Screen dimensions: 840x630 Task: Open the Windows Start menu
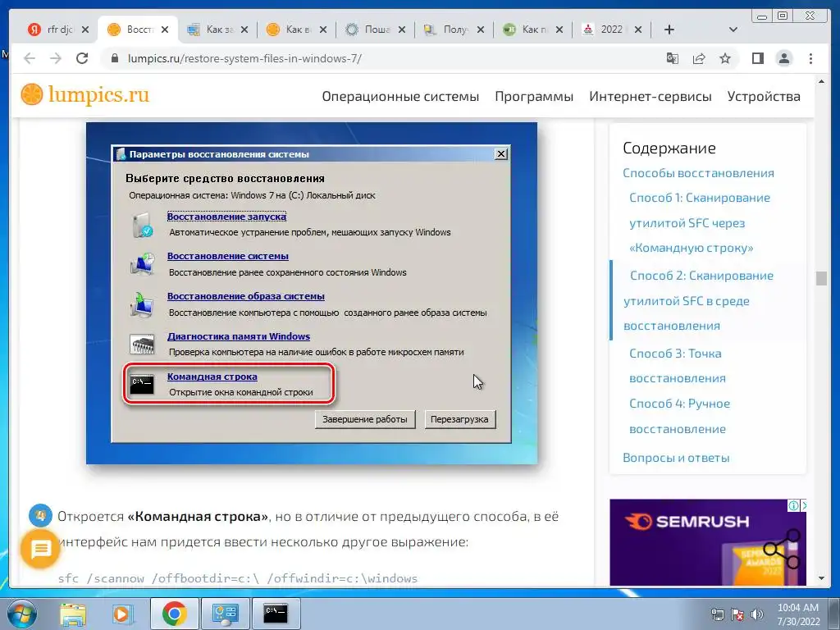[x=22, y=614]
